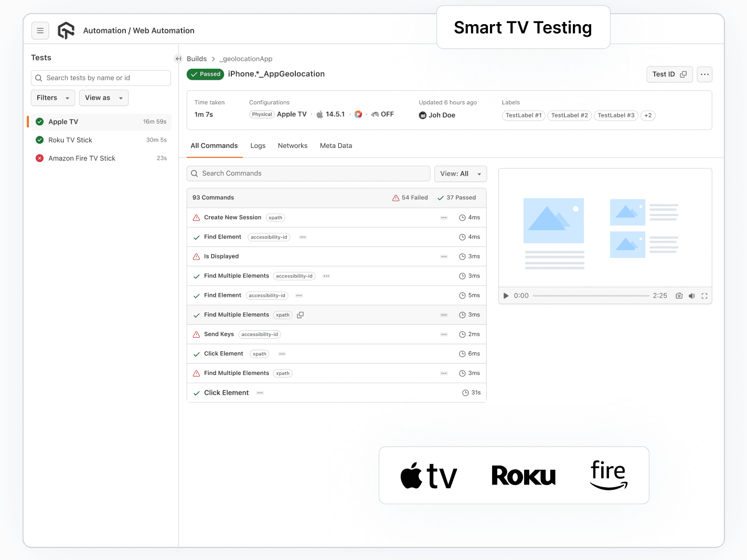Seek along the video progress bar
Image resolution: width=747 pixels, height=560 pixels.
[591, 296]
